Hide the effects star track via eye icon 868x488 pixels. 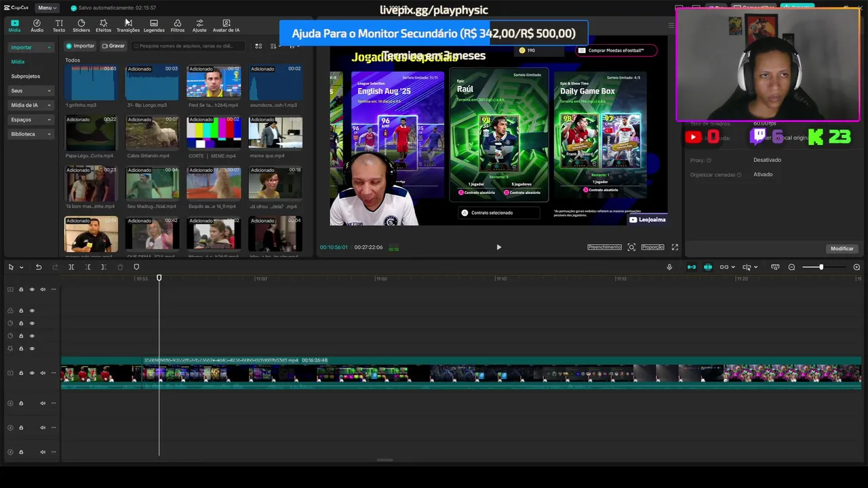[32, 348]
